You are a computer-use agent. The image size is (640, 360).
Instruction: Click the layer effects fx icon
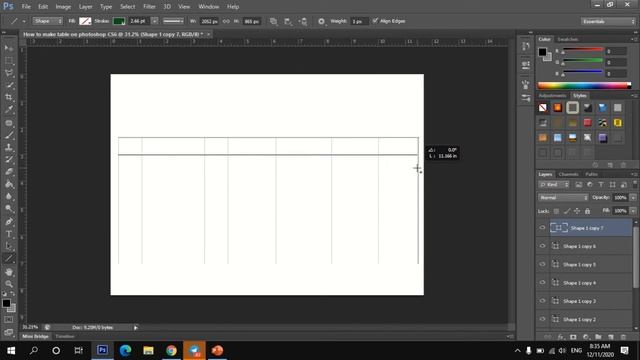pyautogui.click(x=560, y=337)
